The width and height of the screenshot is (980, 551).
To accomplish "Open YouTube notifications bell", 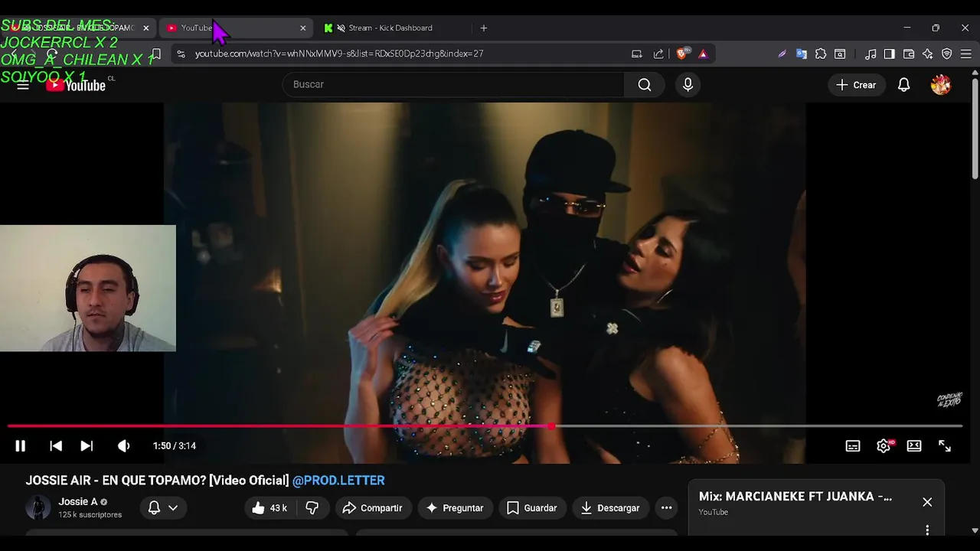I will point(904,85).
